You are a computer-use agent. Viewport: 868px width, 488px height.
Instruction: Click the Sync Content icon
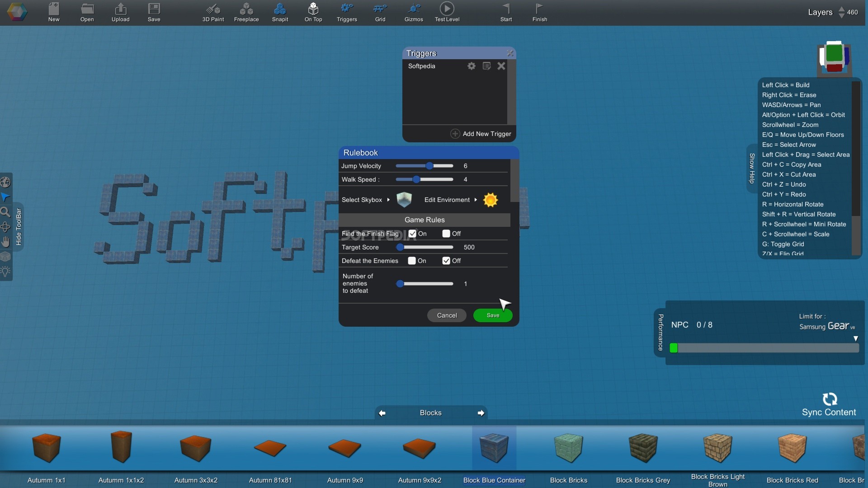click(829, 399)
